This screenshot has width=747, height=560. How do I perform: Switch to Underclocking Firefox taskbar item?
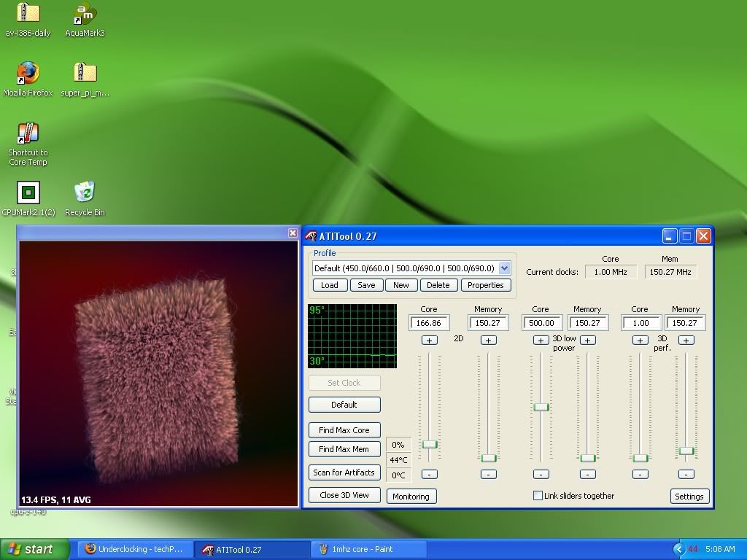[x=138, y=549]
